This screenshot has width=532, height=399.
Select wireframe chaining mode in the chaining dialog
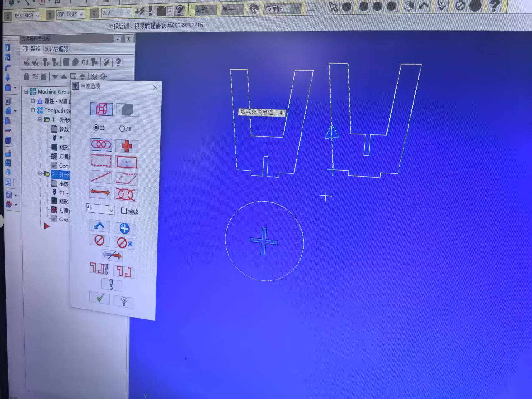(102, 109)
